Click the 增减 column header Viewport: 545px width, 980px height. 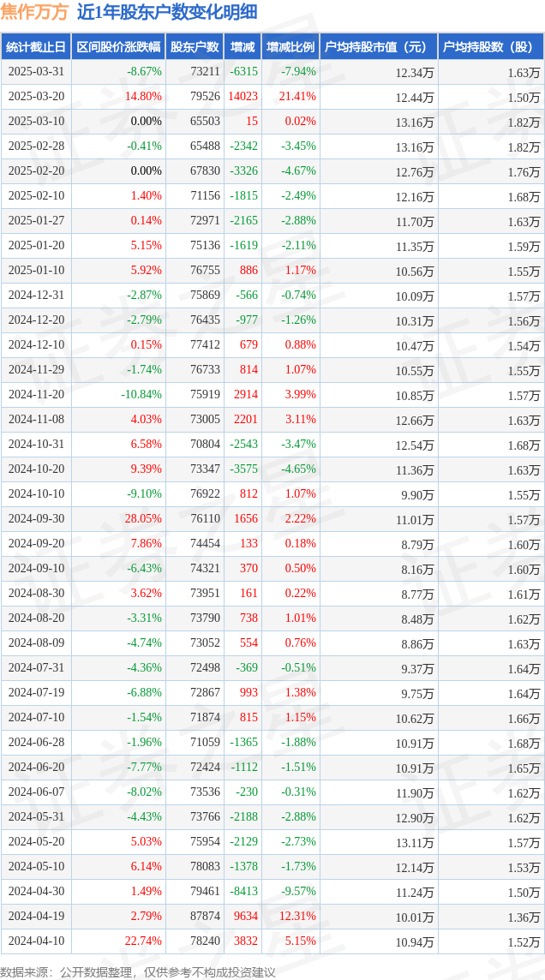pyautogui.click(x=243, y=47)
